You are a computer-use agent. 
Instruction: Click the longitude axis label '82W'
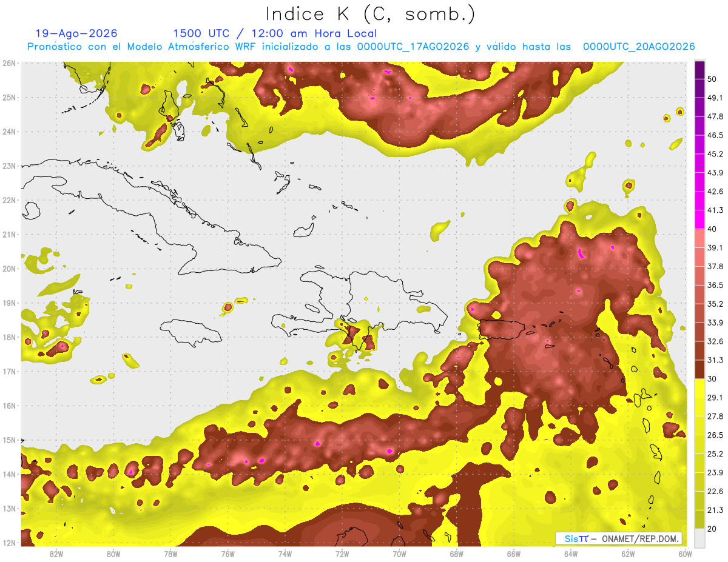[x=56, y=554]
